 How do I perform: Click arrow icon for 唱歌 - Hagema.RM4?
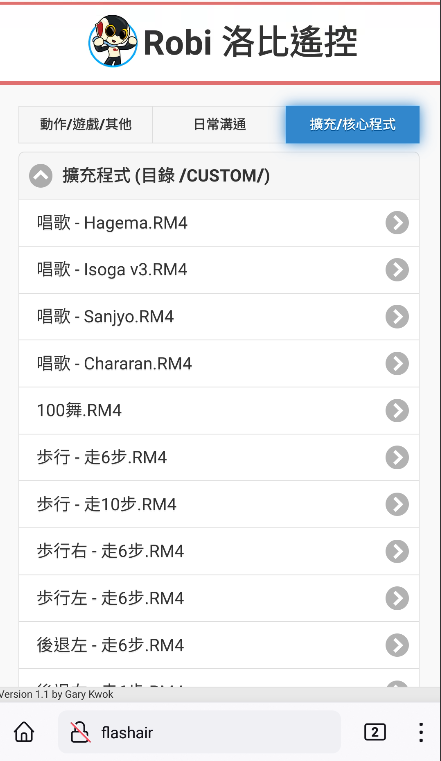[397, 223]
